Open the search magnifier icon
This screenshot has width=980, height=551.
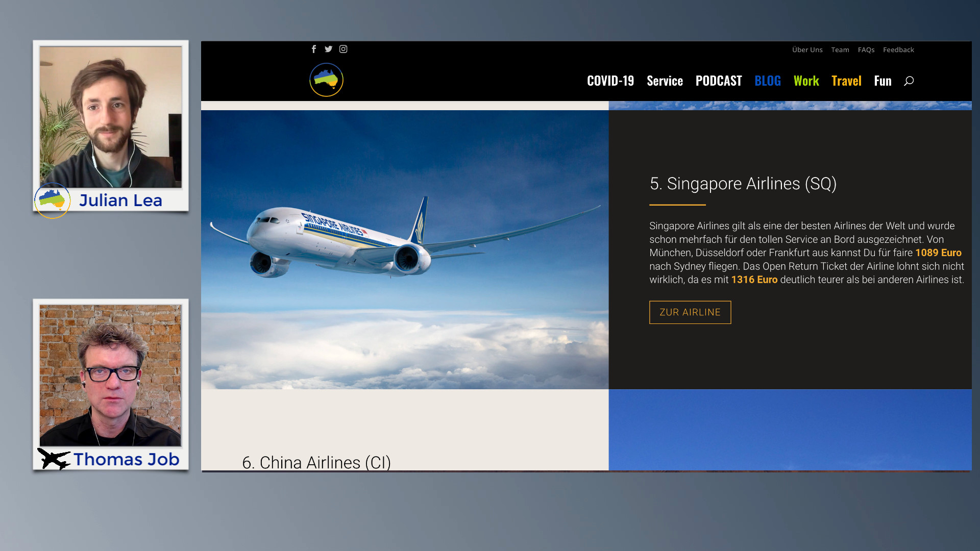pos(909,81)
